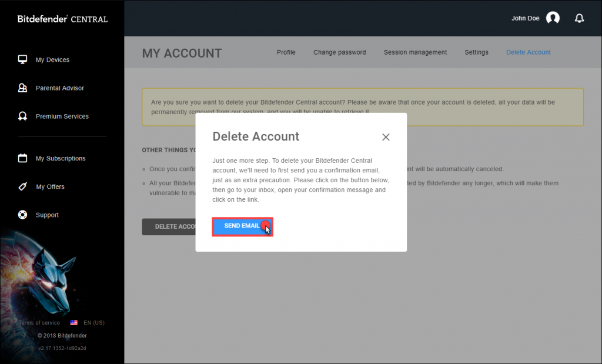
Task: Click the Bitdefender CENTRAL logo
Action: pyautogui.click(x=62, y=19)
